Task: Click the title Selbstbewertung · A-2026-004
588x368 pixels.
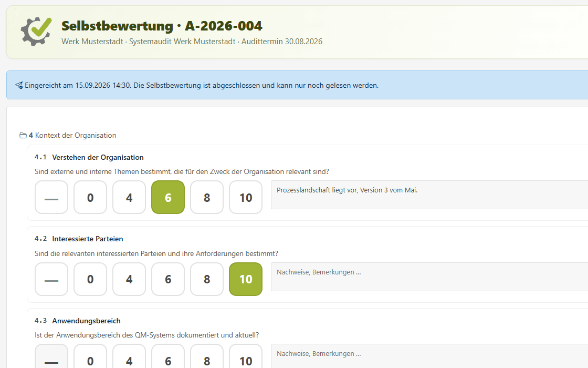Action: 162,26
